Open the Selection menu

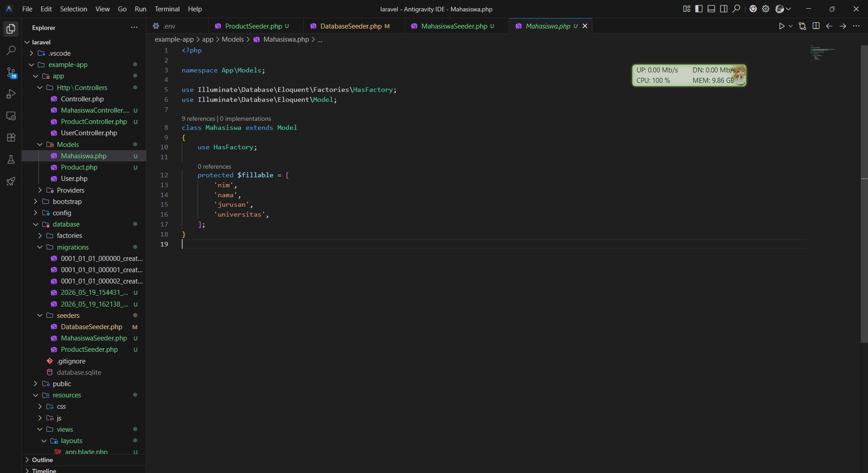pyautogui.click(x=73, y=9)
